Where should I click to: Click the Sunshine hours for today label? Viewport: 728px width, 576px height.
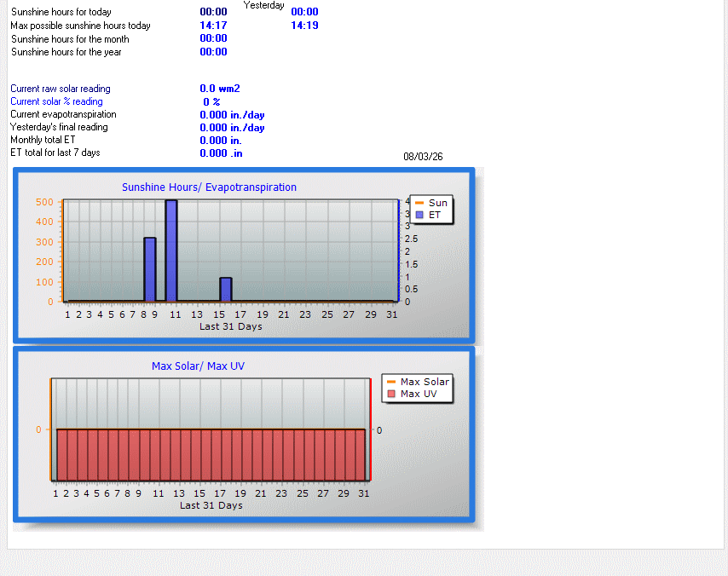pos(61,12)
